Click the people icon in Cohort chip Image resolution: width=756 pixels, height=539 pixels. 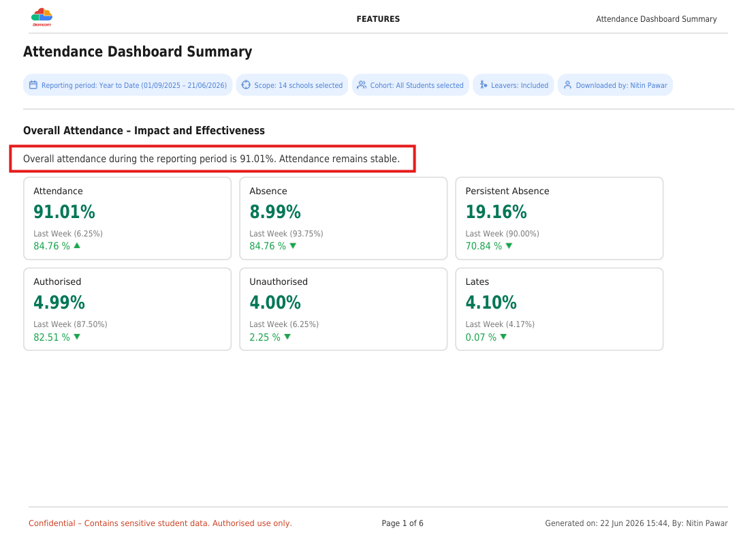click(x=362, y=85)
